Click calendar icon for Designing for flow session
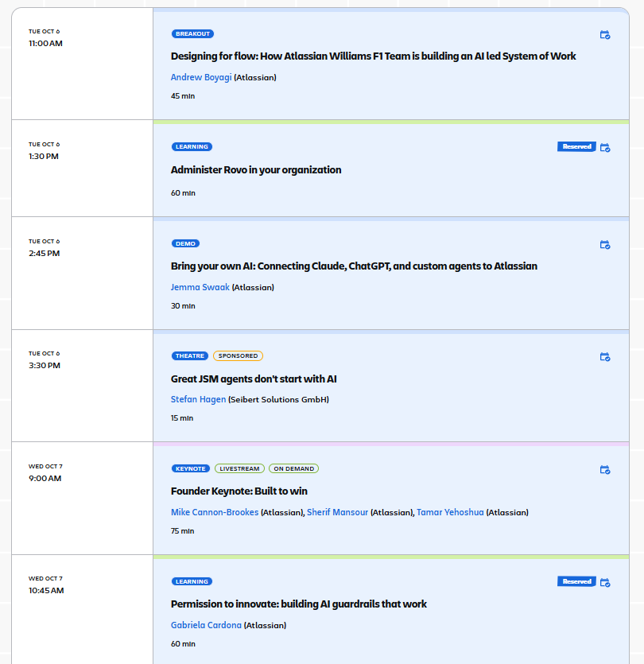The image size is (644, 664). point(605,35)
